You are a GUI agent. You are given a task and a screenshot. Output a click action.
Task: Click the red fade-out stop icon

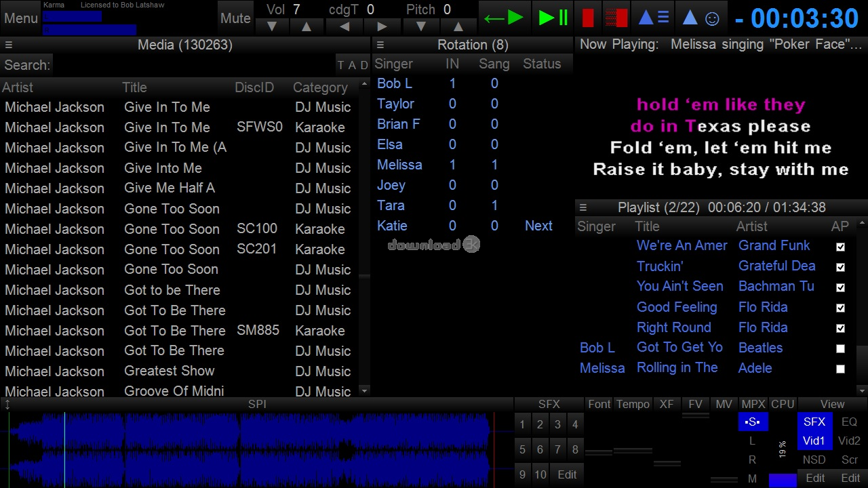(616, 18)
